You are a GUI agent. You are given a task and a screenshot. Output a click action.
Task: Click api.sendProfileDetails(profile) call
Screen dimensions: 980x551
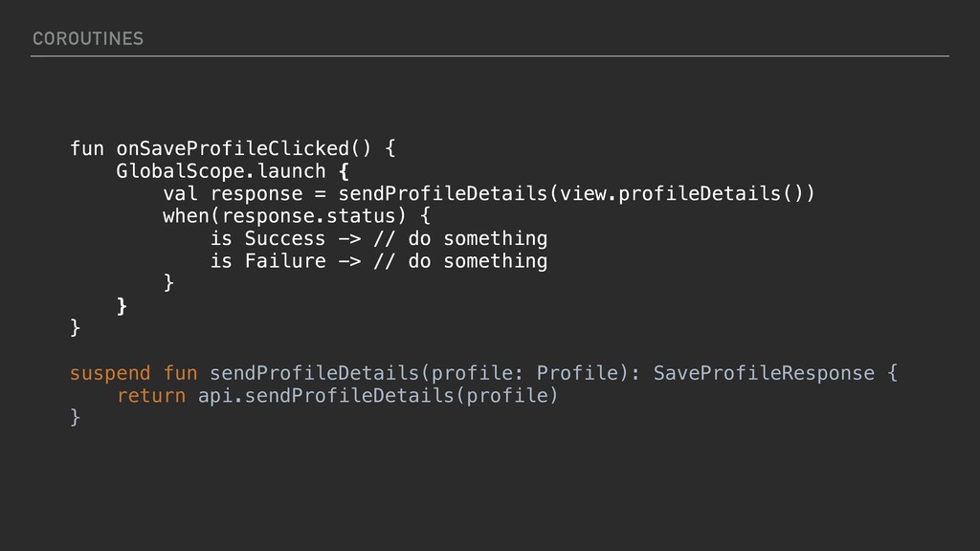pos(378,394)
